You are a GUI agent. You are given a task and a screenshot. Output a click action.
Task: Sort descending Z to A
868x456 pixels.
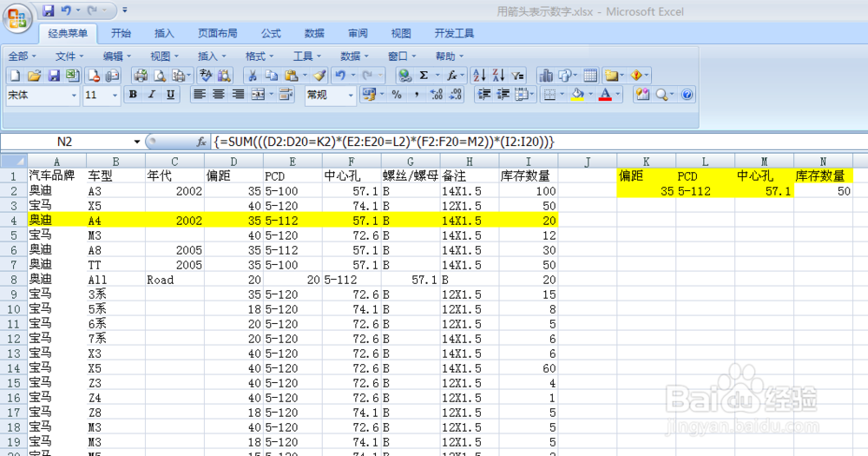(x=498, y=76)
